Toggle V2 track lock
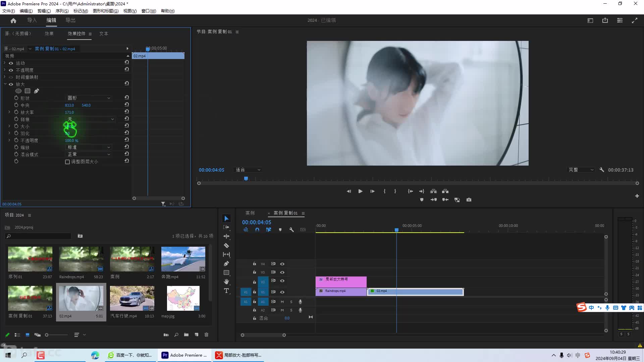 255,282
